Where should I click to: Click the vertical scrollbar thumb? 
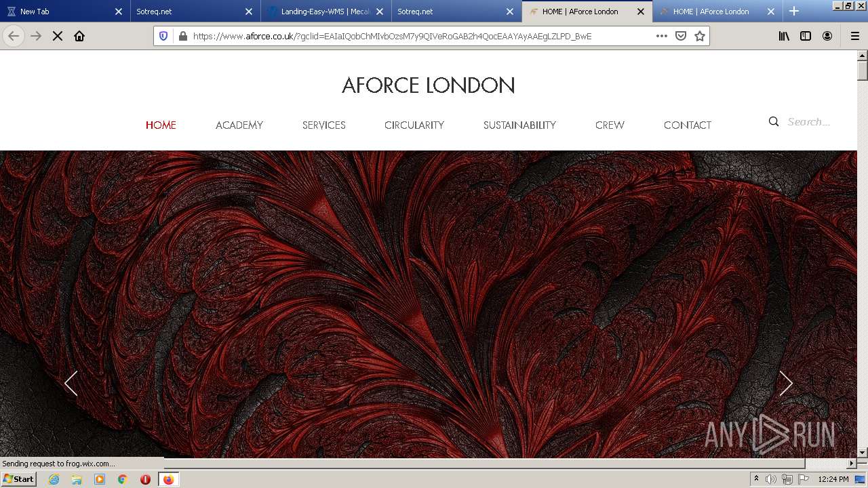[863, 70]
